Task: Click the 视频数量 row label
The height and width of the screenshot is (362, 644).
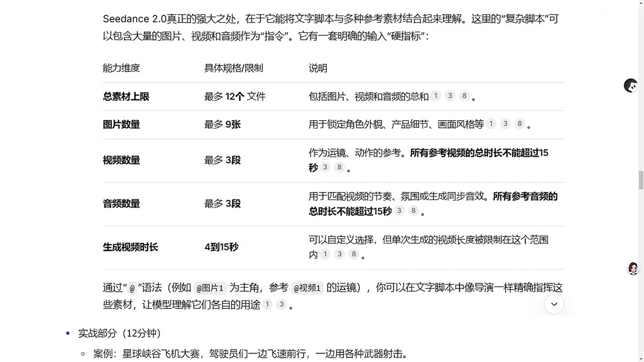Action: 121,160
